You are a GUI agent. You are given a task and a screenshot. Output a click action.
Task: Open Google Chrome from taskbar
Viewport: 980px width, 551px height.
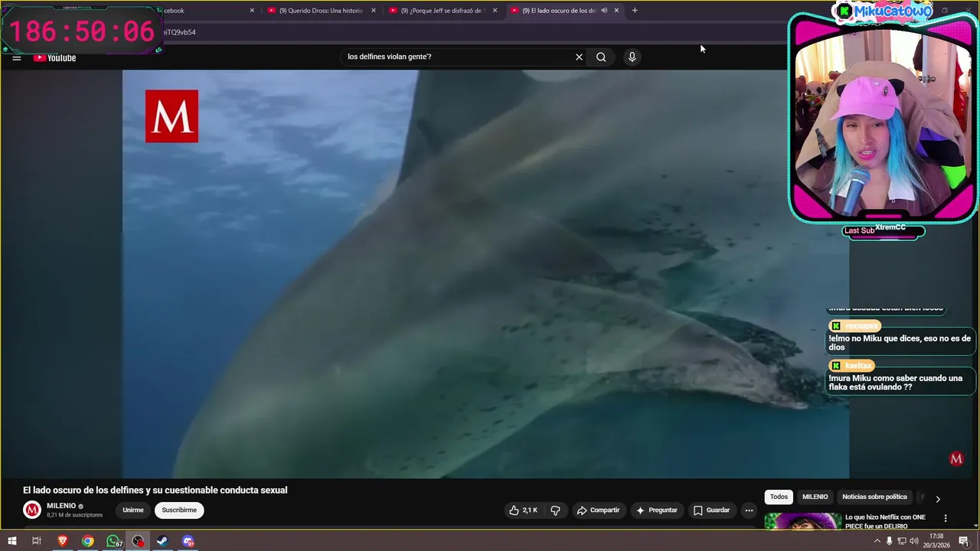(88, 541)
